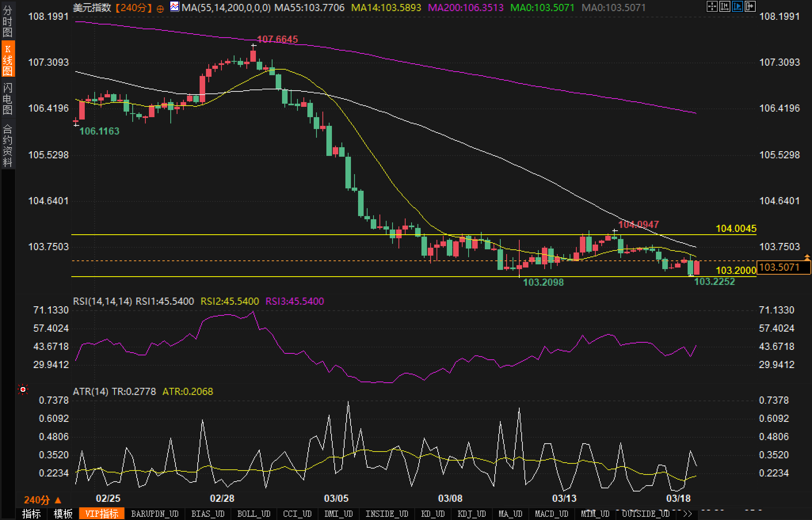Click the 104.0947 swing high marker

coord(639,224)
